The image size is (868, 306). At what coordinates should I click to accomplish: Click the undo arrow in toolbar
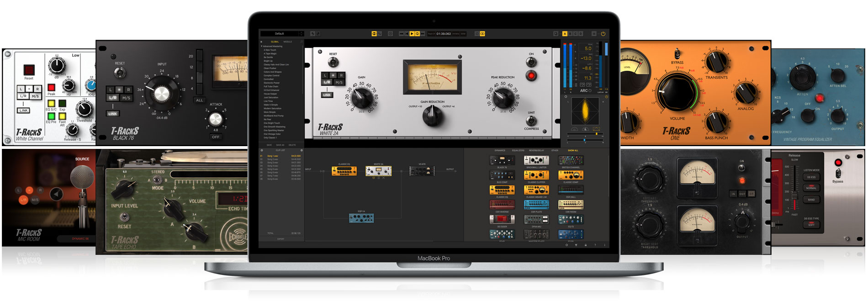click(x=312, y=34)
